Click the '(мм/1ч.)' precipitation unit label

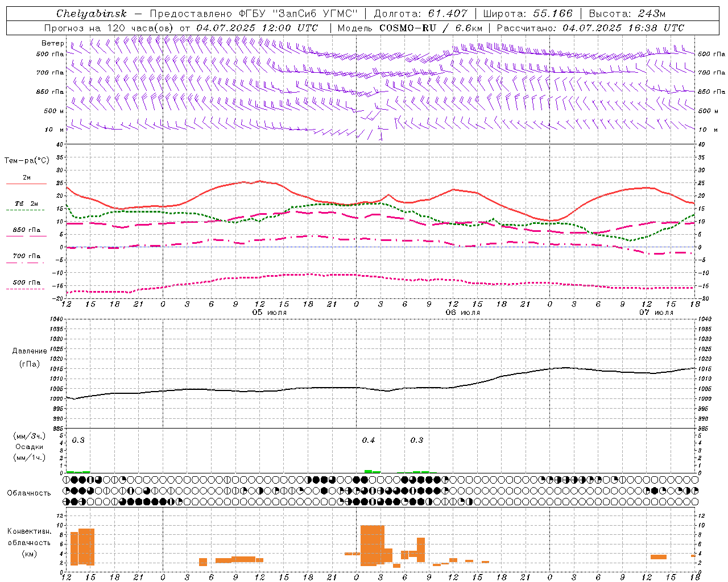tap(30, 458)
